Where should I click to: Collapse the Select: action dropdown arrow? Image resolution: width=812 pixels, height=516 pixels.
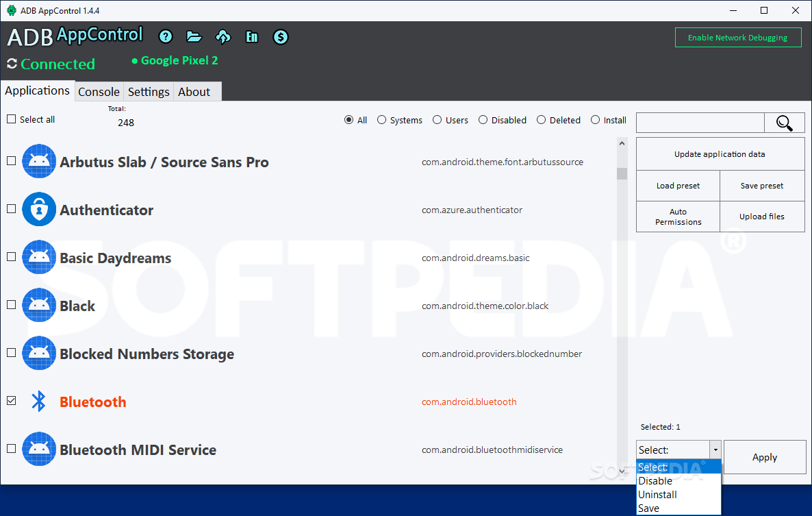(715, 450)
